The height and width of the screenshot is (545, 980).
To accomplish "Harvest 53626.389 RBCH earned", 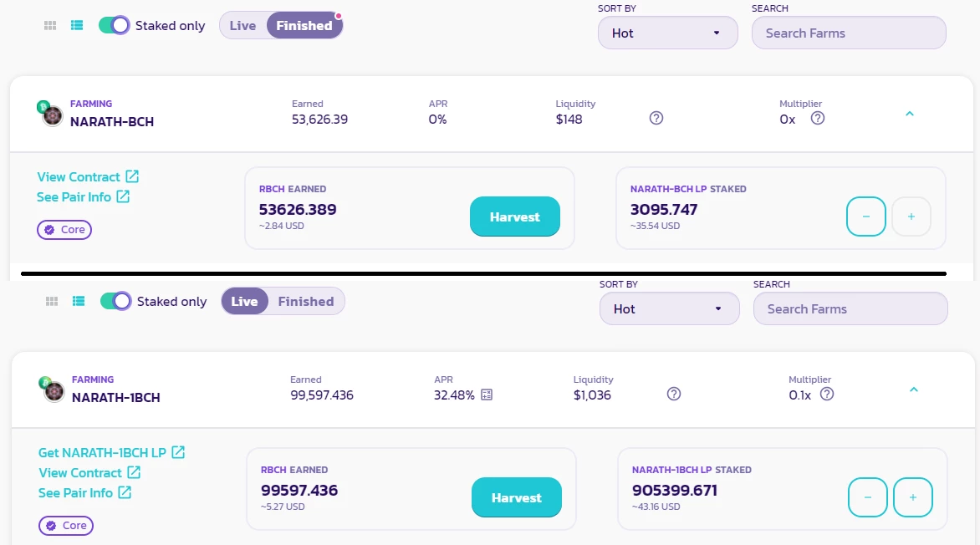I will coord(514,216).
